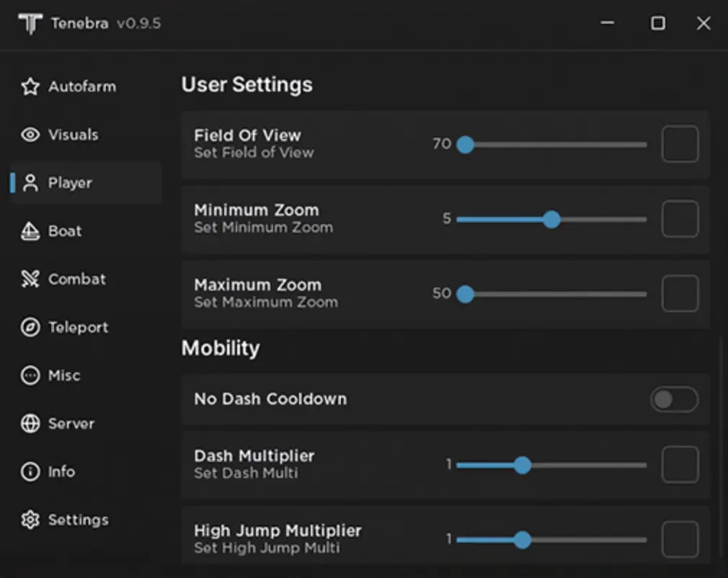Enable the No Dash Cooldown toggle
Viewport: 728px width, 578px height.
tap(674, 399)
